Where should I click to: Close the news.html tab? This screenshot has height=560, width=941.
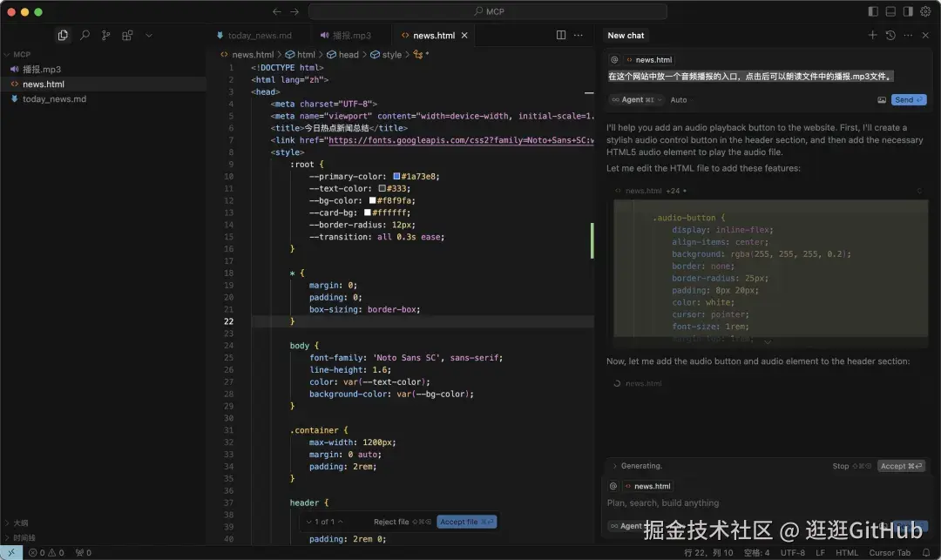click(x=464, y=36)
